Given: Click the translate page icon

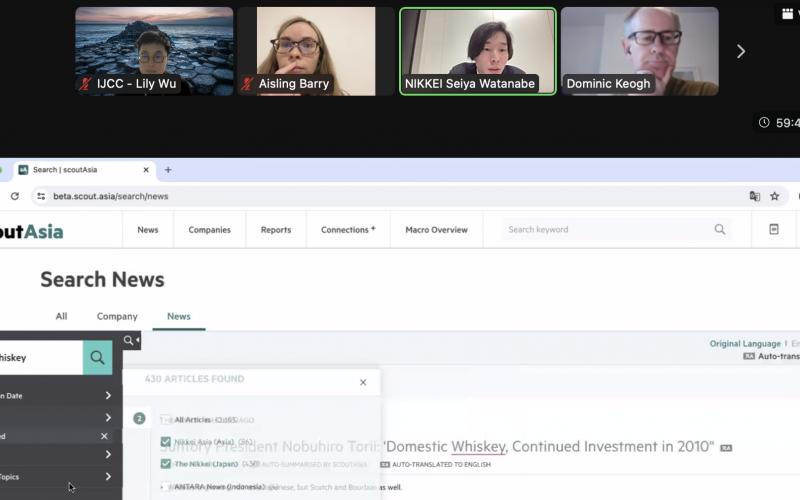Looking at the screenshot, I should 755,196.
